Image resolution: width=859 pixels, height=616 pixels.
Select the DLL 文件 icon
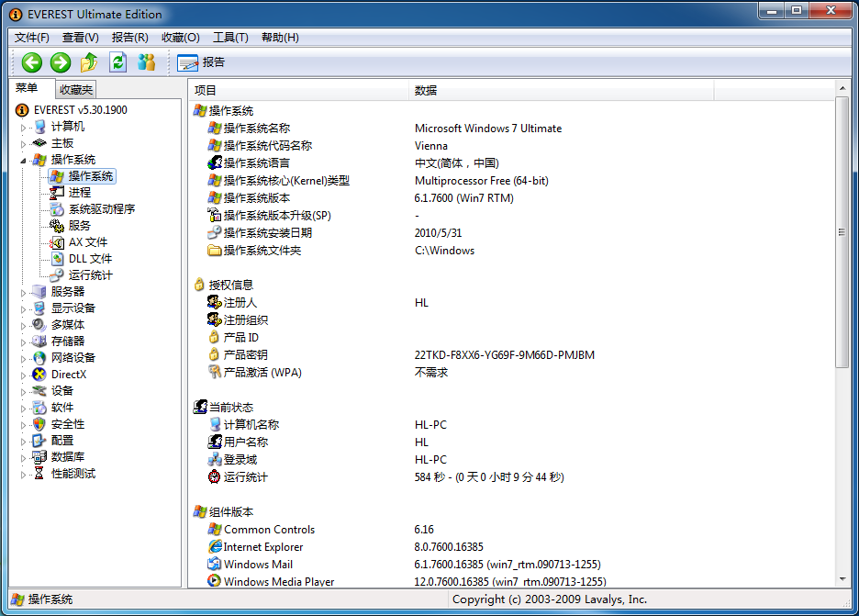click(57, 259)
